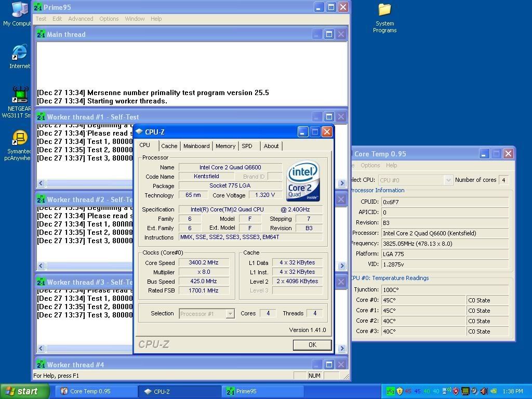532x399 pixels.
Task: Expand the Processor #1 selection dropdown
Action: 230,314
